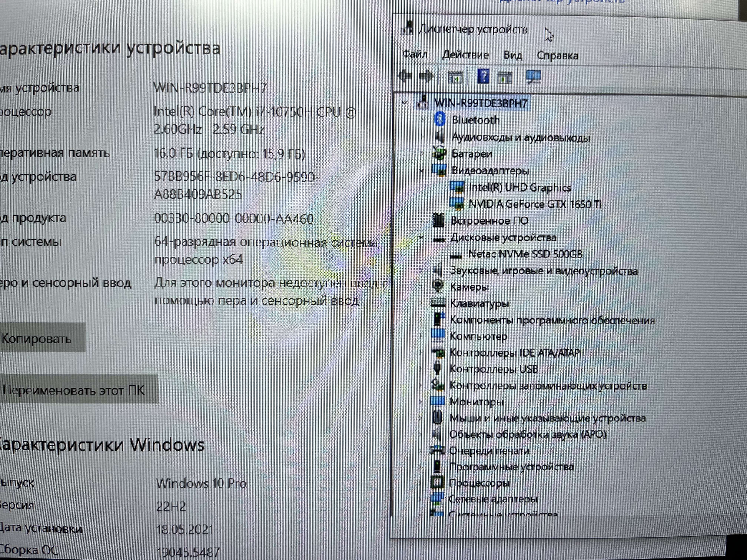Click the scan for hardware changes icon
747x560 pixels.
tap(534, 77)
